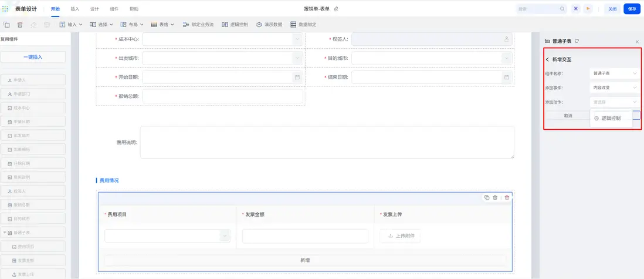Click the 报销总额 input field

[223, 96]
